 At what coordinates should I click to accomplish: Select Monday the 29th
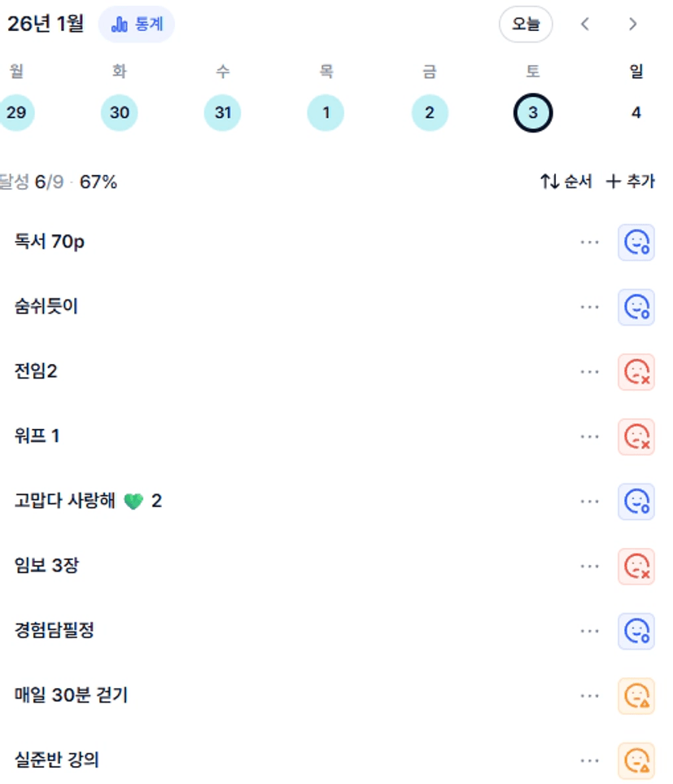15,112
